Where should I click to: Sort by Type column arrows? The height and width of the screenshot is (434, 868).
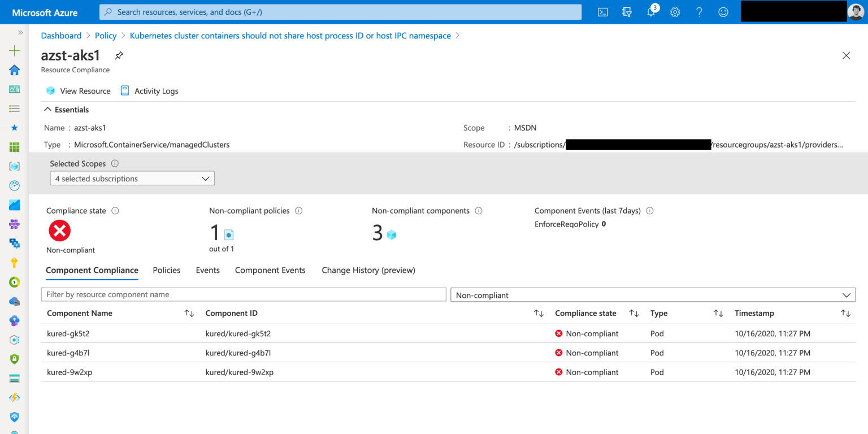(718, 313)
